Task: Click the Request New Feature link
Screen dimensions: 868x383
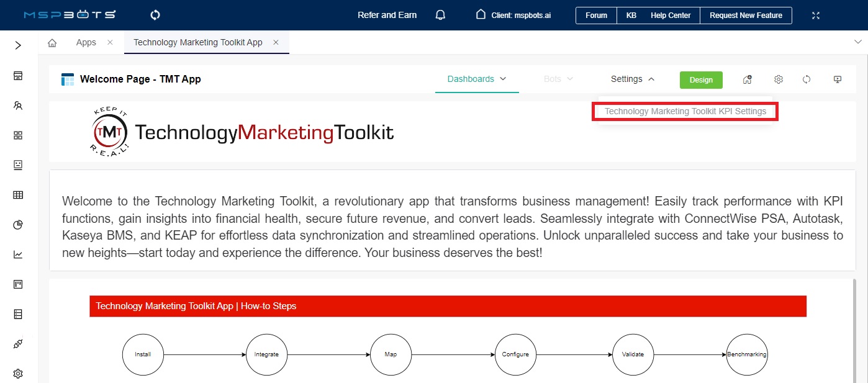Action: pyautogui.click(x=746, y=15)
